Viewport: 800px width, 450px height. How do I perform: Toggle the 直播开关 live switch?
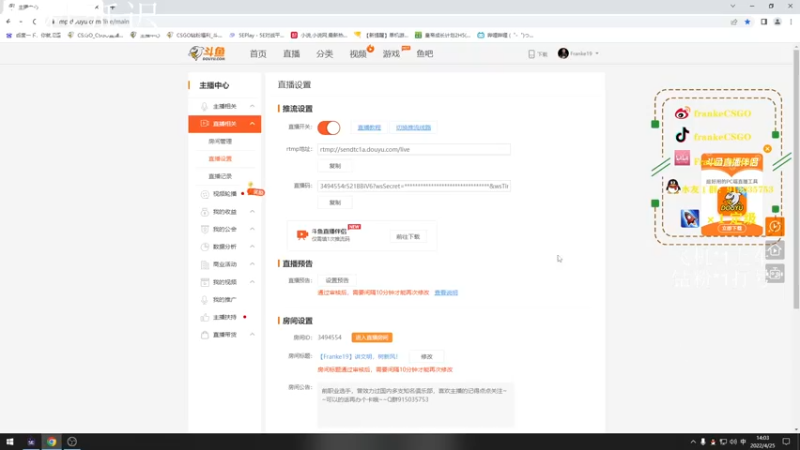pos(329,128)
